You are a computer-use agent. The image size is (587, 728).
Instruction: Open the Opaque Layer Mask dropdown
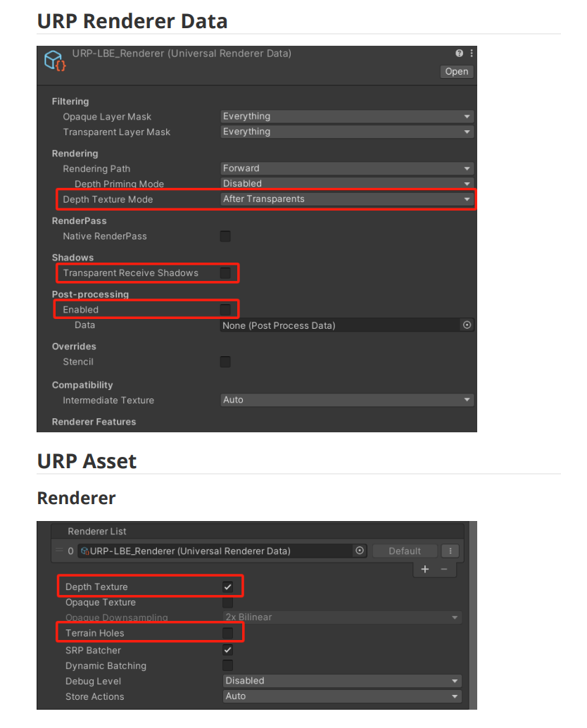click(347, 117)
